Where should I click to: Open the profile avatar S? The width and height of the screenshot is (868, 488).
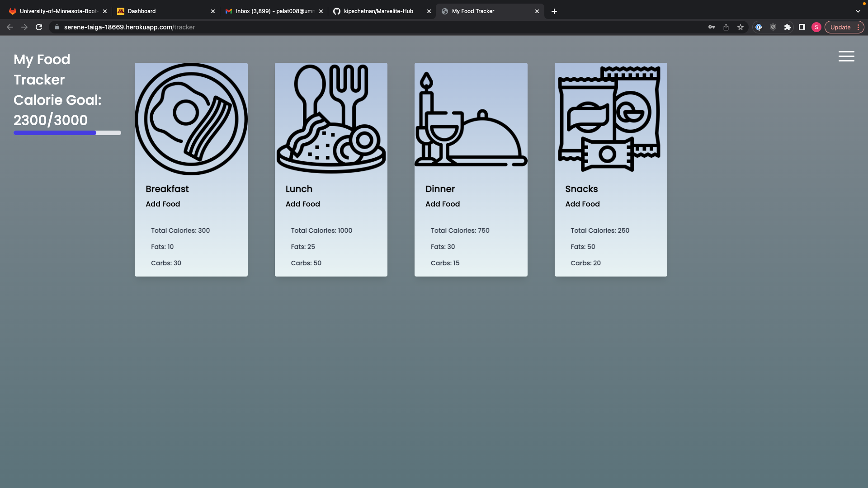click(816, 27)
